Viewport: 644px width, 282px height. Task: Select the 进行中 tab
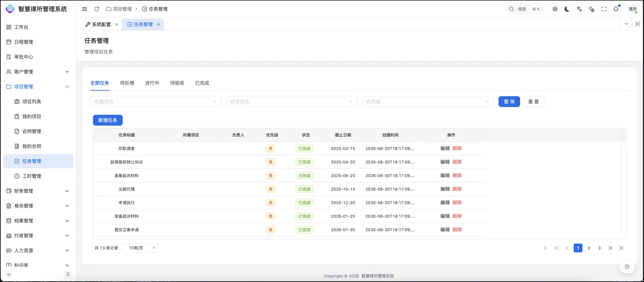click(152, 83)
